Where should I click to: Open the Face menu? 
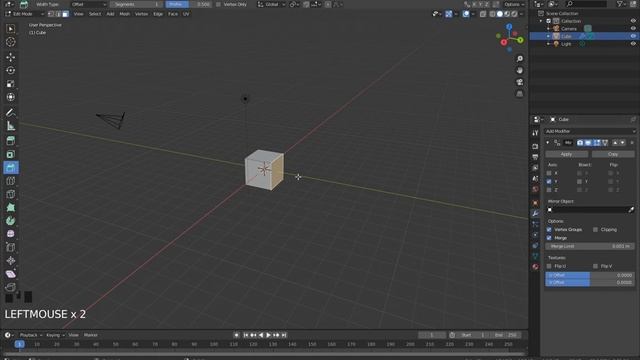(x=173, y=14)
